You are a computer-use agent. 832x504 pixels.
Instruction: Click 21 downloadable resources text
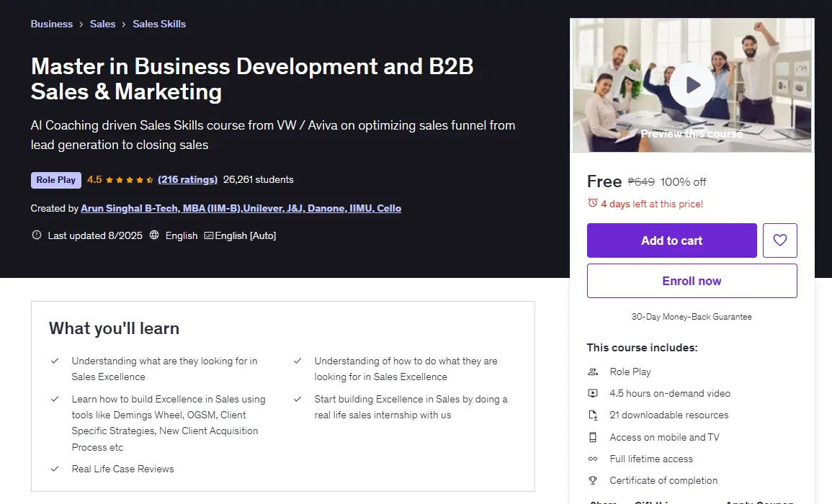point(668,415)
